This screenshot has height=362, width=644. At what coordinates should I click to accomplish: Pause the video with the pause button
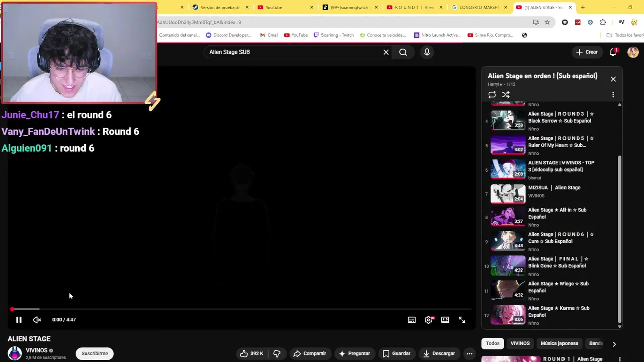tap(19, 320)
